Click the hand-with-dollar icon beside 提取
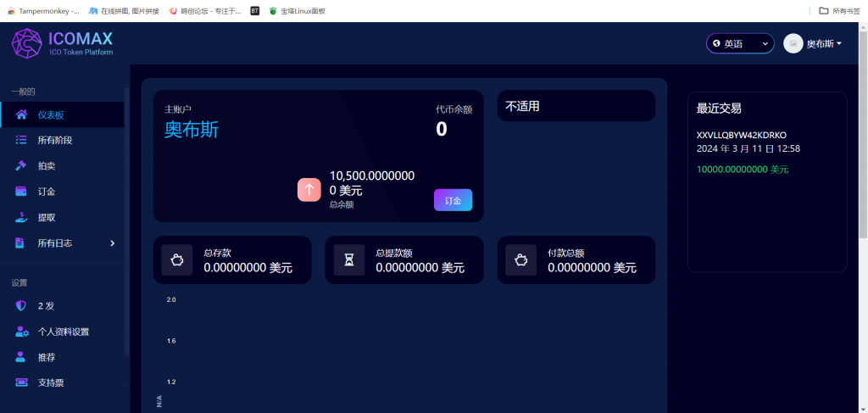 pyautogui.click(x=21, y=217)
